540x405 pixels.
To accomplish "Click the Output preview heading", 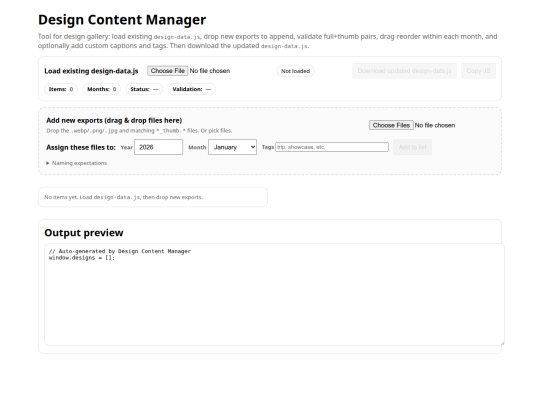I will (x=84, y=233).
